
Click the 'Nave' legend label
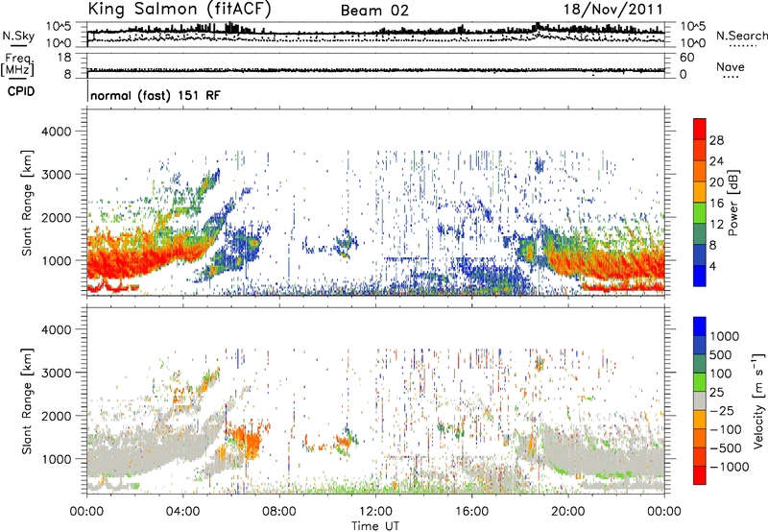click(x=730, y=67)
